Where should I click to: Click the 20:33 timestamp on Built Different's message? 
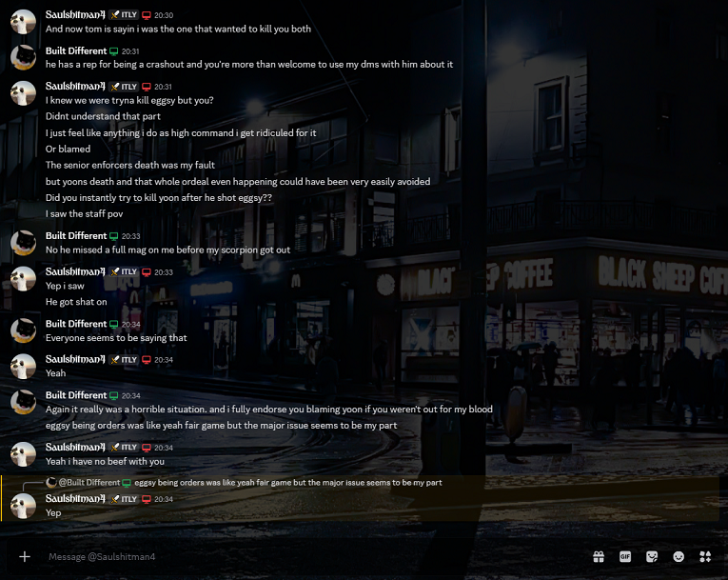131,236
